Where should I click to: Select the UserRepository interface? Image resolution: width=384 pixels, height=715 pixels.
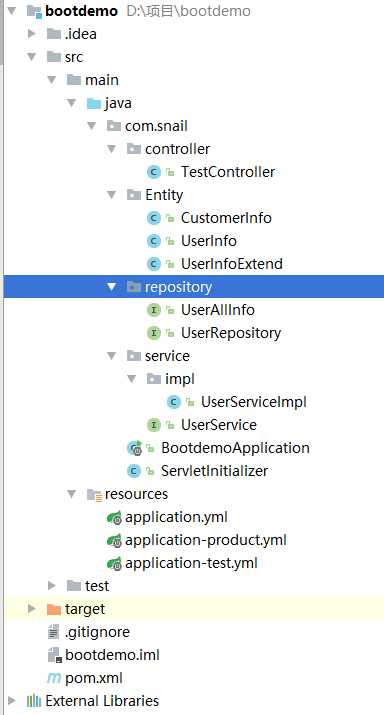[231, 333]
